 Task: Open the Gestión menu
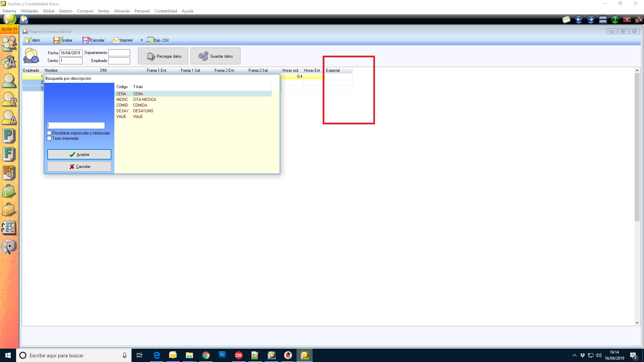tap(66, 11)
